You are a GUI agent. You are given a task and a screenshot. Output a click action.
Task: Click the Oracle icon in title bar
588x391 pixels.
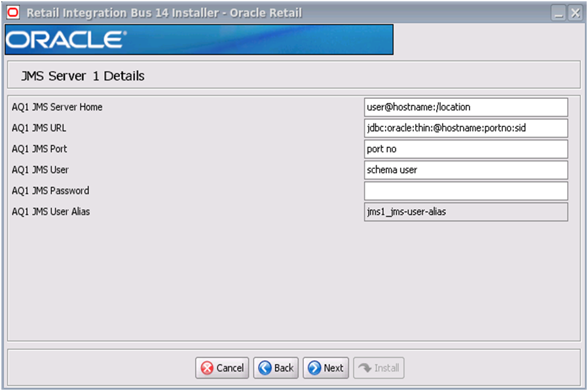pyautogui.click(x=12, y=12)
